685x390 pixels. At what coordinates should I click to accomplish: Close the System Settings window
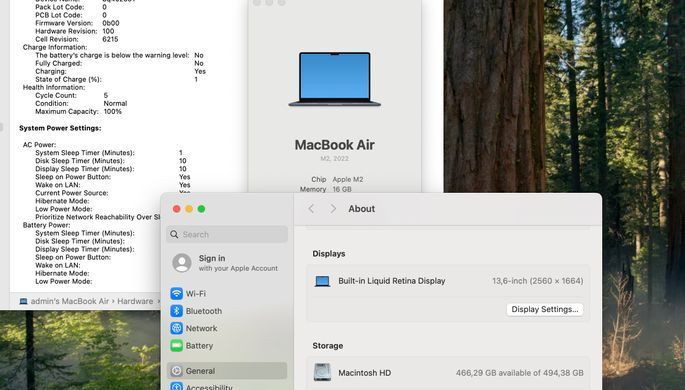[176, 209]
